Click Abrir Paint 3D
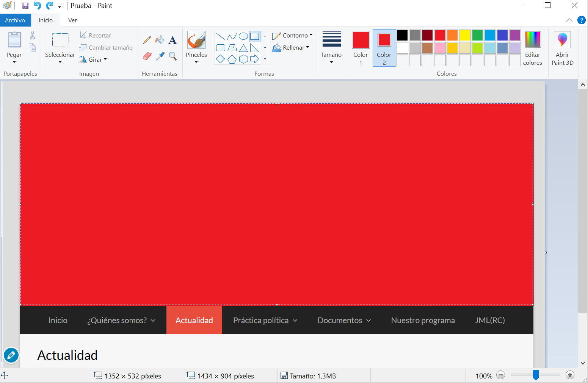This screenshot has height=383, width=588. coord(563,48)
